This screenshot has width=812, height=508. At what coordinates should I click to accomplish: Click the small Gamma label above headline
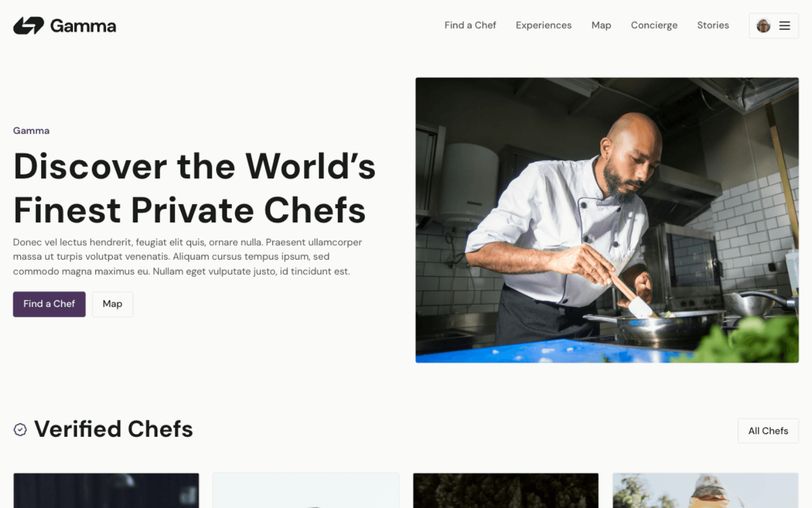31,130
